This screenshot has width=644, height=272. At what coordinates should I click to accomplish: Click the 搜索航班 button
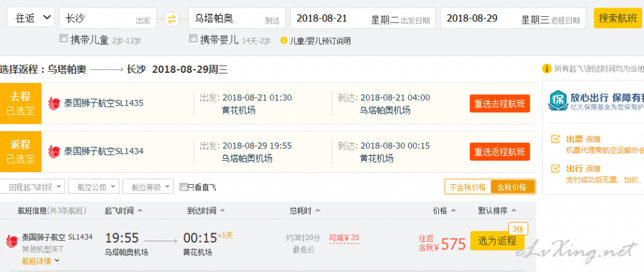tap(618, 18)
